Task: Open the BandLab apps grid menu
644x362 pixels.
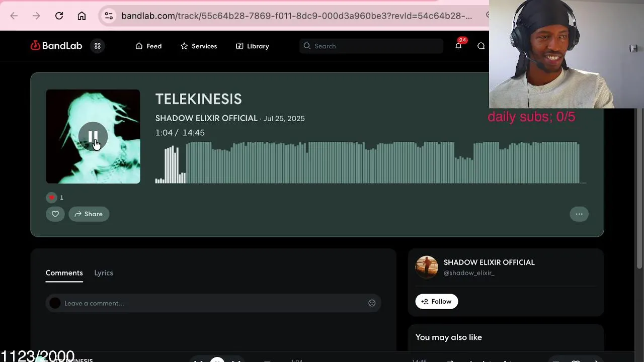Action: pyautogui.click(x=97, y=46)
